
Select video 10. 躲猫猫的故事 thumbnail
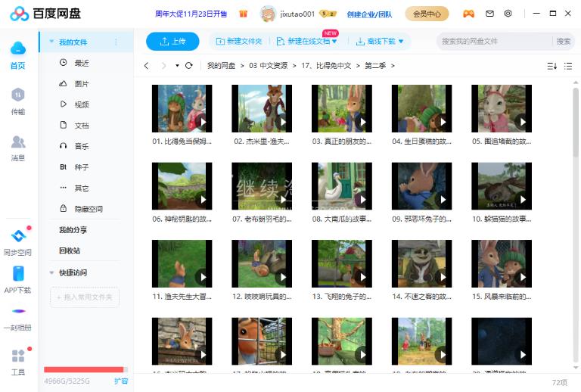click(x=502, y=186)
